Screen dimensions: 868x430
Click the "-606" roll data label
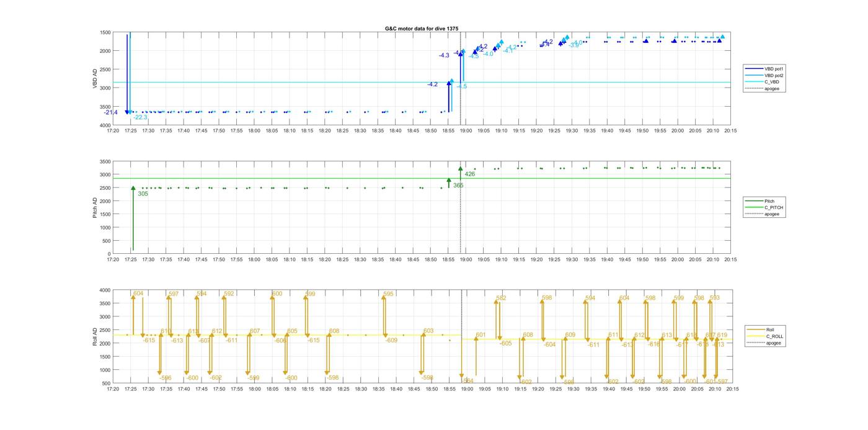(x=280, y=341)
